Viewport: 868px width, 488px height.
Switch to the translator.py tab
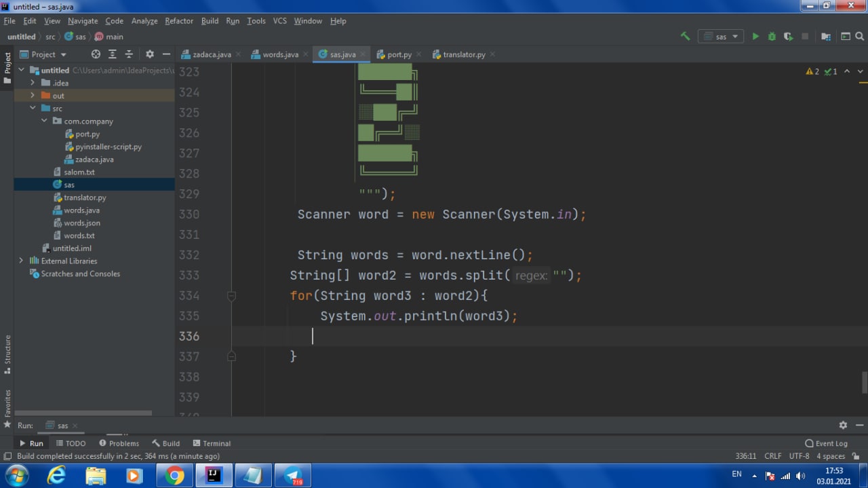tap(464, 54)
